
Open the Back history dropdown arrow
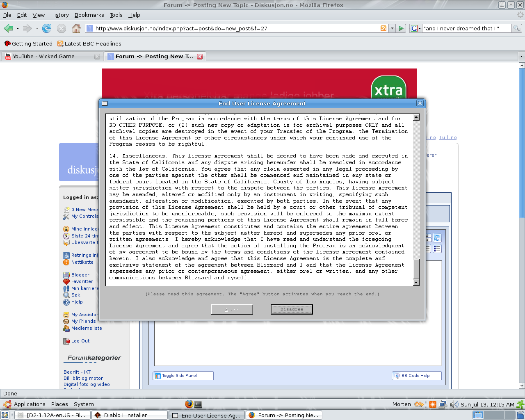[x=18, y=29]
